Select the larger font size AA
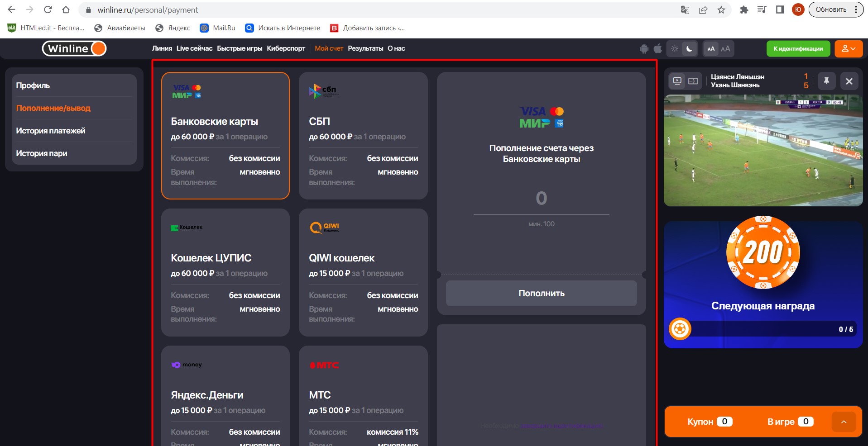868x446 pixels. [725, 49]
